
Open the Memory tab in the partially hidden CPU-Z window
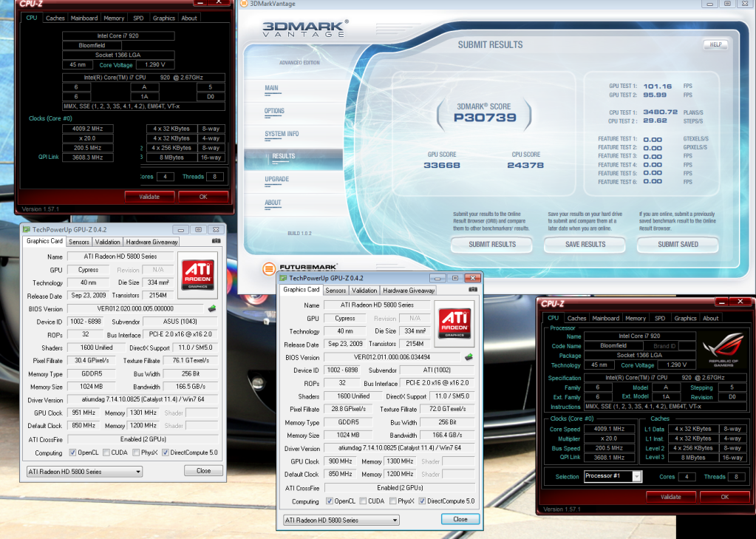[x=114, y=18]
